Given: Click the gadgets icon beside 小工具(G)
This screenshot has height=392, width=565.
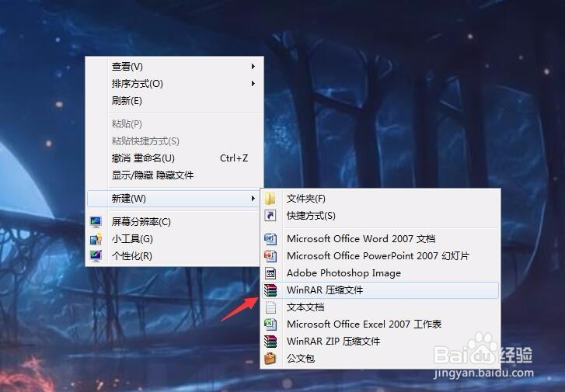Looking at the screenshot, I should (96, 238).
